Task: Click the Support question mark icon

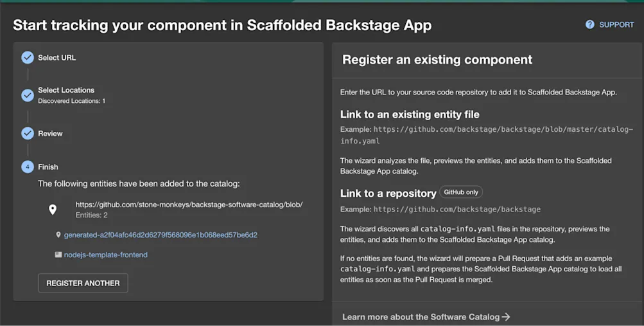Action: coord(590,24)
